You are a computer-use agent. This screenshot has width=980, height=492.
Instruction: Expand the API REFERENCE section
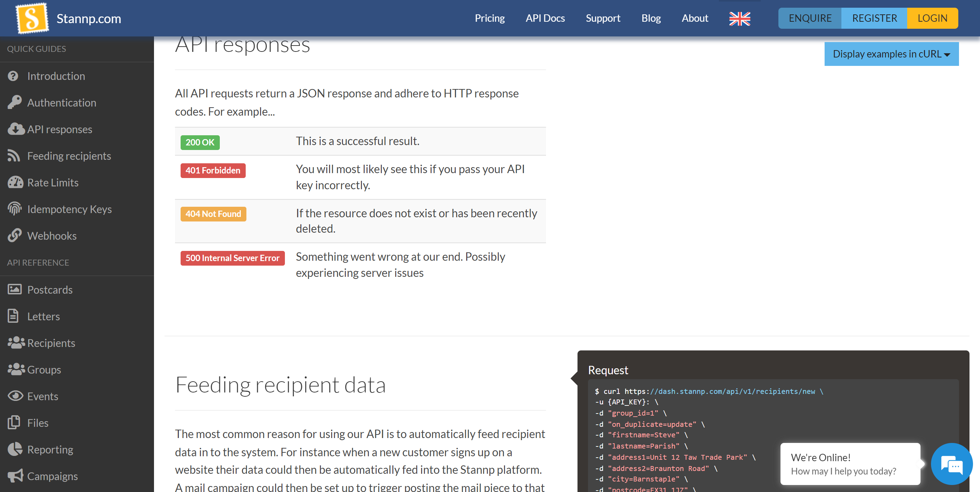click(38, 262)
